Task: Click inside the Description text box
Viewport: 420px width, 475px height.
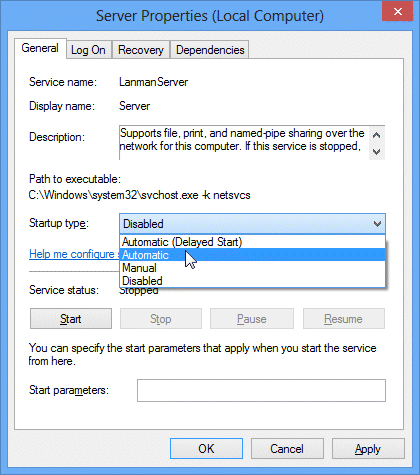Action: 244,143
